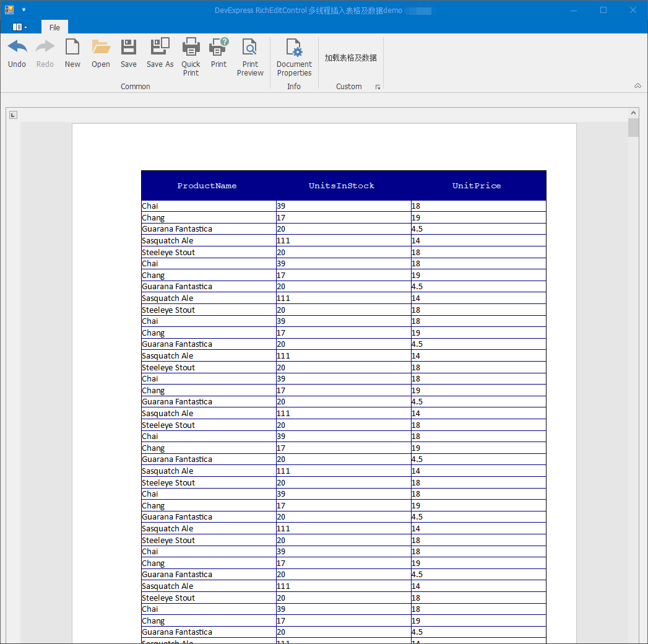Click the Print icon with question mark
This screenshot has width=648, height=644.
[x=218, y=46]
